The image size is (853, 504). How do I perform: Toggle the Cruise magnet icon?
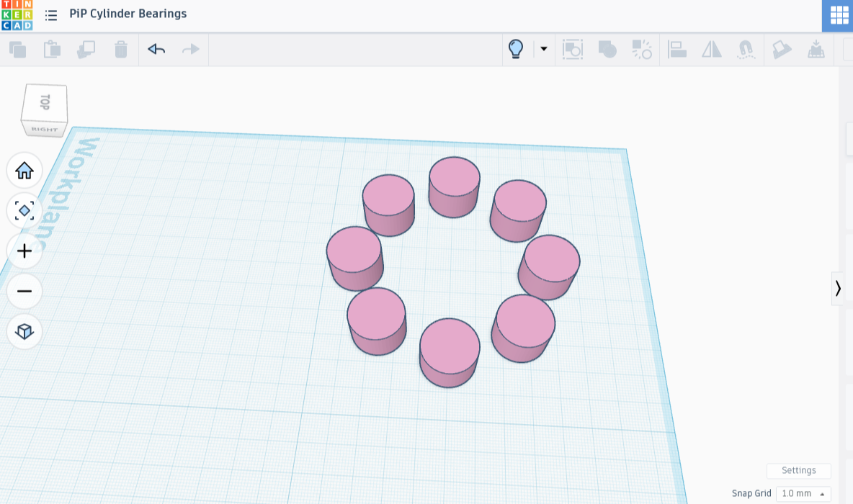coord(746,50)
